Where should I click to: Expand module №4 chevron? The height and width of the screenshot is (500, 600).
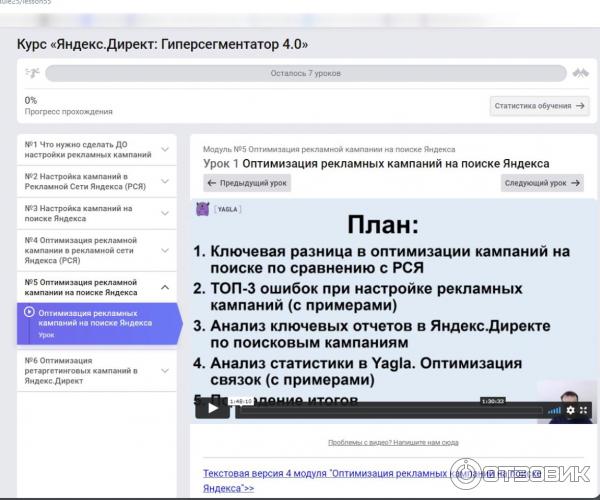165,251
